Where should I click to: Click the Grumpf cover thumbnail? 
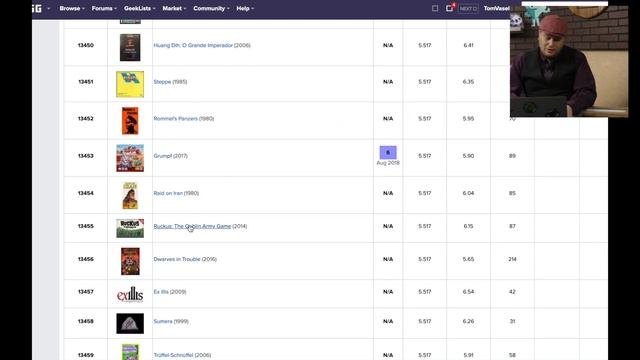(x=130, y=158)
